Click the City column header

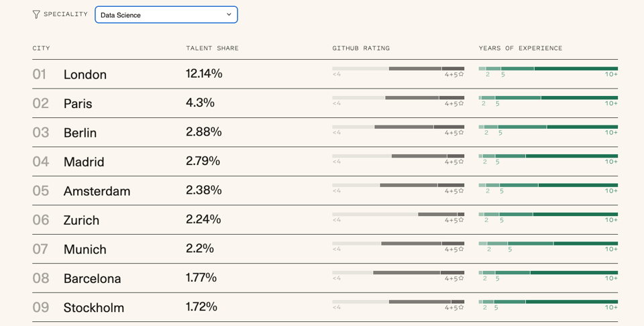[x=41, y=48]
